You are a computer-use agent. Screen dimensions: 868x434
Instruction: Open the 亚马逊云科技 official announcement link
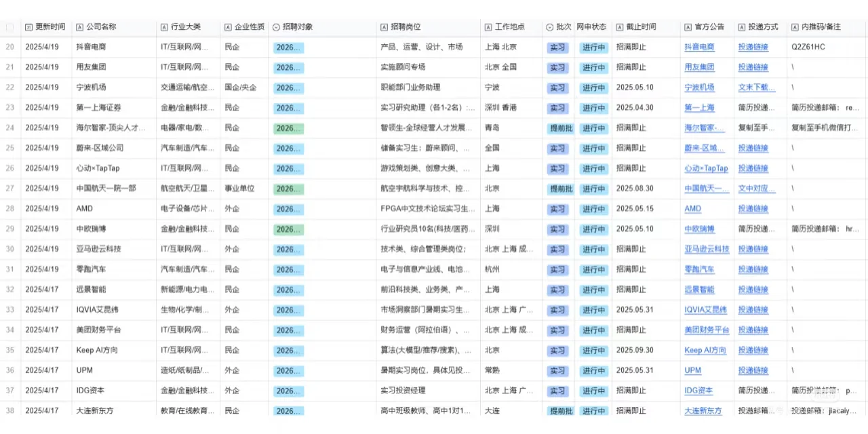[x=707, y=250]
